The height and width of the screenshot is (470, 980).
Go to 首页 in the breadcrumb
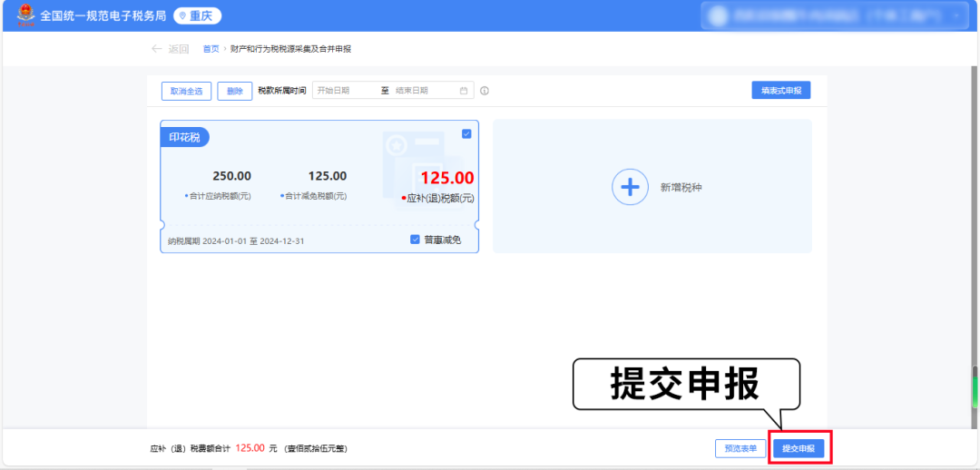[x=211, y=49]
